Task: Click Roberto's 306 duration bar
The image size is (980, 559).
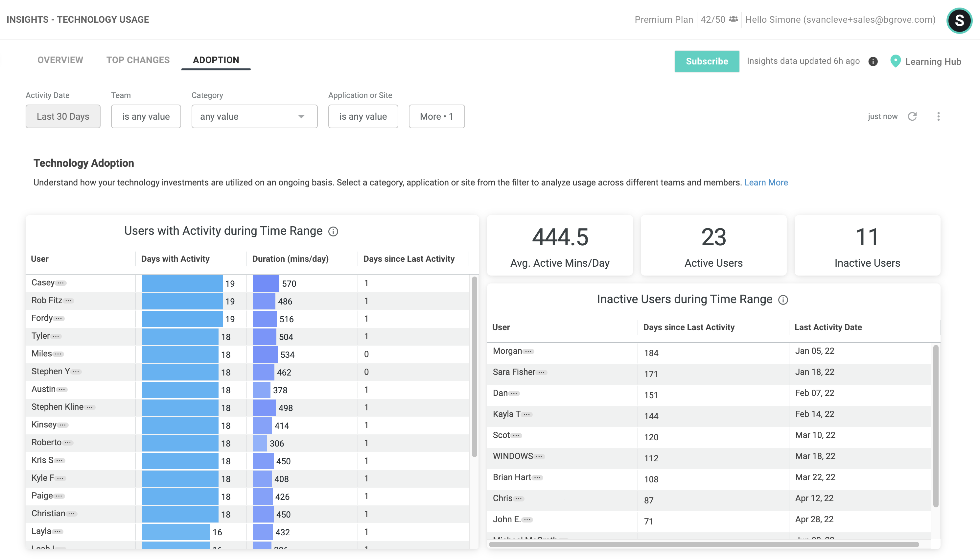Action: click(x=260, y=443)
